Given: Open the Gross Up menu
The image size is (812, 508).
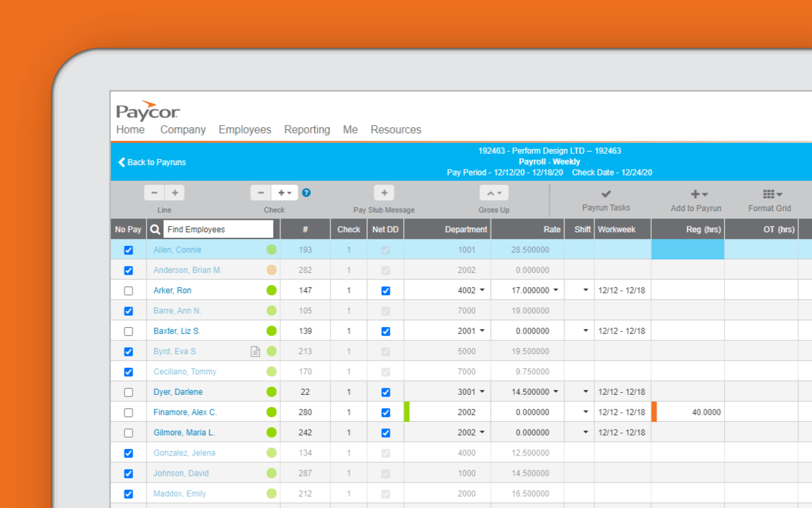Looking at the screenshot, I should click(x=494, y=193).
